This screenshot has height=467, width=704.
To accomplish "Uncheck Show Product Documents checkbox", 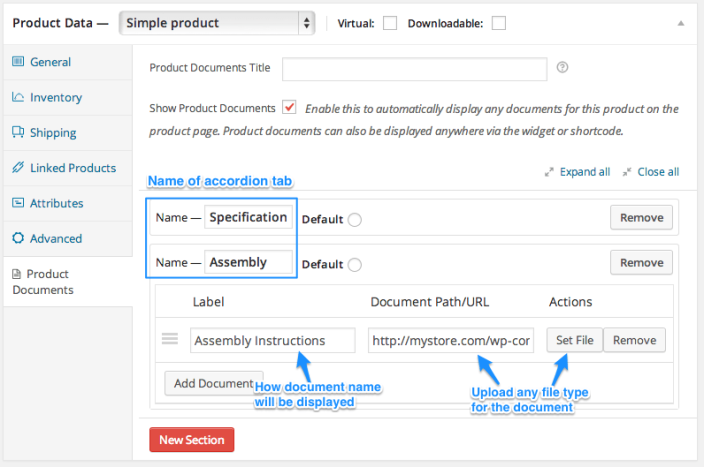I will (289, 107).
